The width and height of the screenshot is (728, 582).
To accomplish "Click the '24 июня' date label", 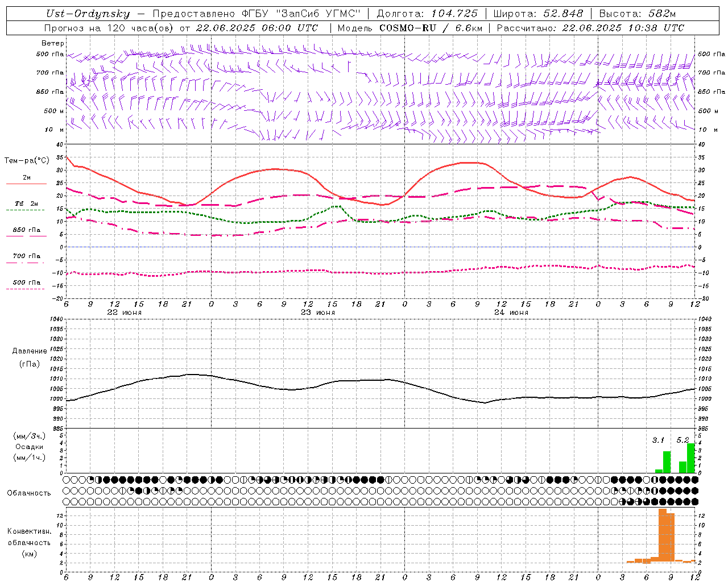I will (511, 313).
